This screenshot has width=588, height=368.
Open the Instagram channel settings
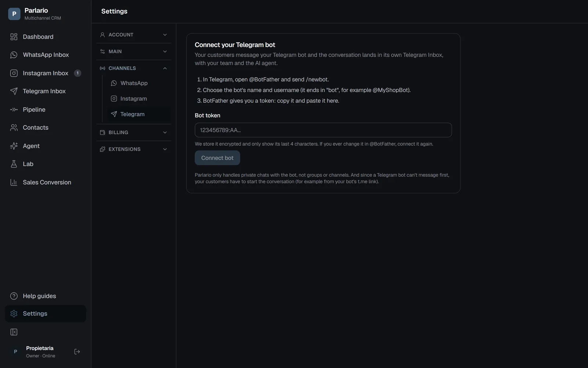(x=139, y=99)
